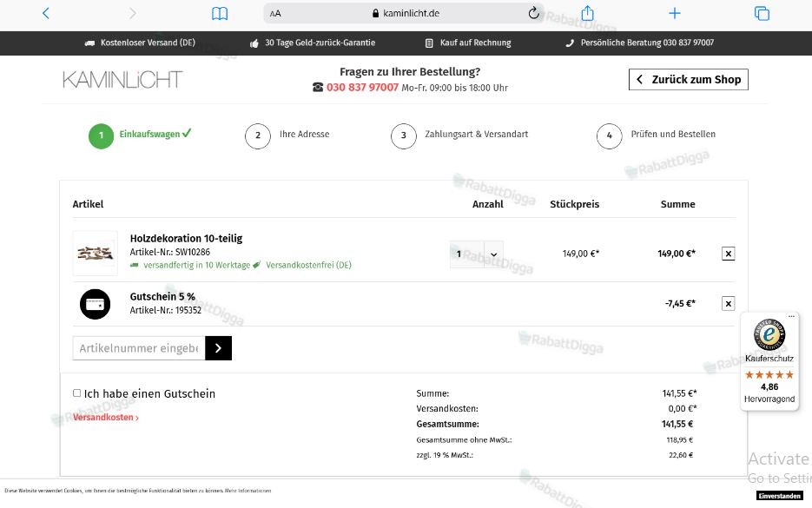Viewport: 812px width, 508px height.
Task: Tick the Ich habe einen Gutschein checkbox
Action: coord(76,393)
